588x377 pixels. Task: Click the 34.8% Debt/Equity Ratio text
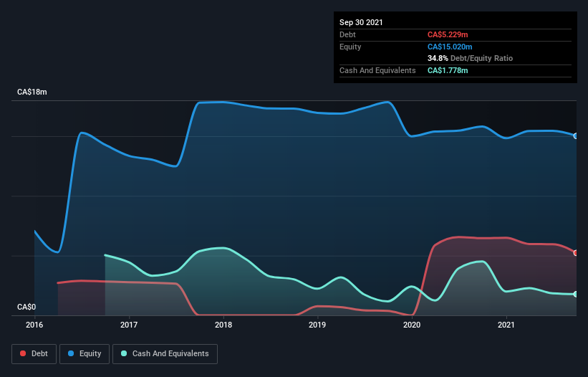[471, 58]
